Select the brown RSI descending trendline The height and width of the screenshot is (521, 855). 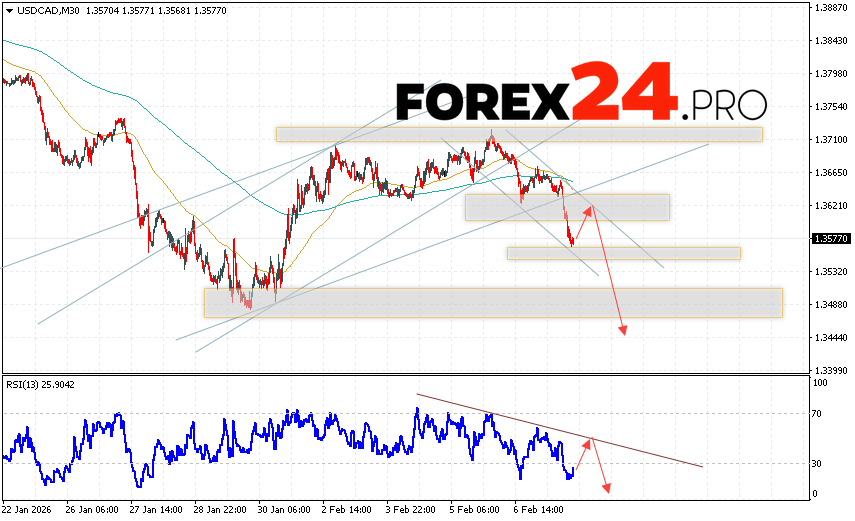[560, 431]
